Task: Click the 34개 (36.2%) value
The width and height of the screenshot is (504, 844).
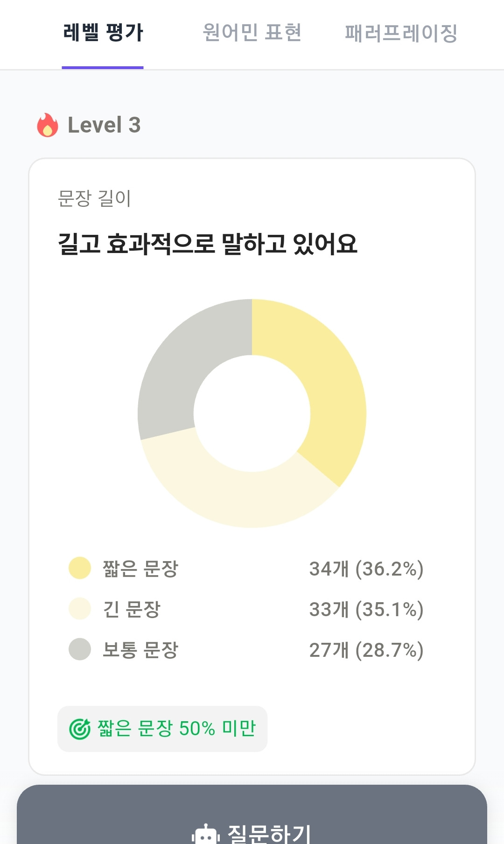Action: [x=366, y=569]
